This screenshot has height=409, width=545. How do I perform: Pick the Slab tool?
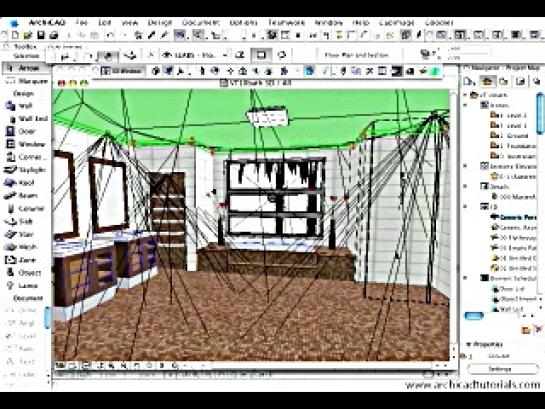(19, 221)
